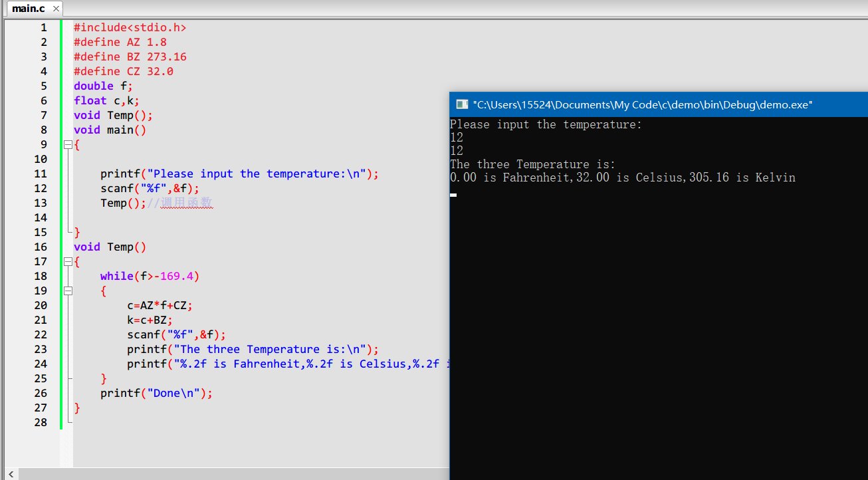Screen dimensions: 868x480
Task: Click the console output line with Kelvin
Action: click(x=622, y=178)
